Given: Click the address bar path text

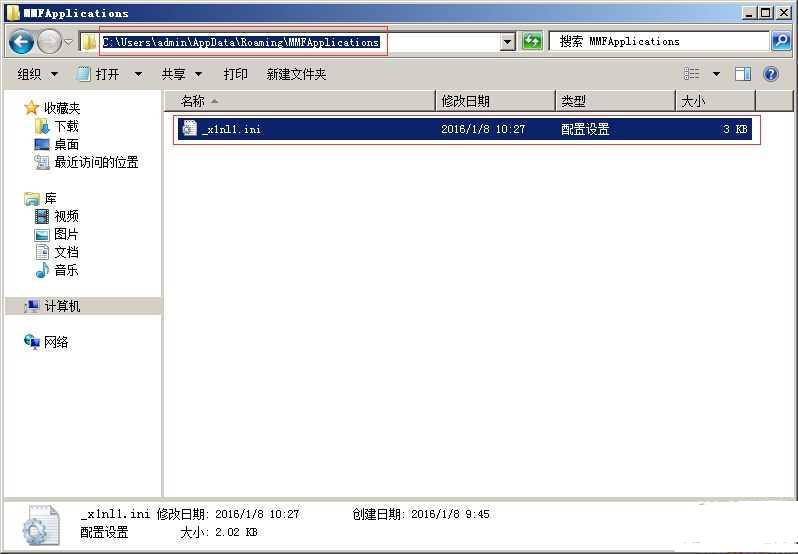Looking at the screenshot, I should click(241, 42).
